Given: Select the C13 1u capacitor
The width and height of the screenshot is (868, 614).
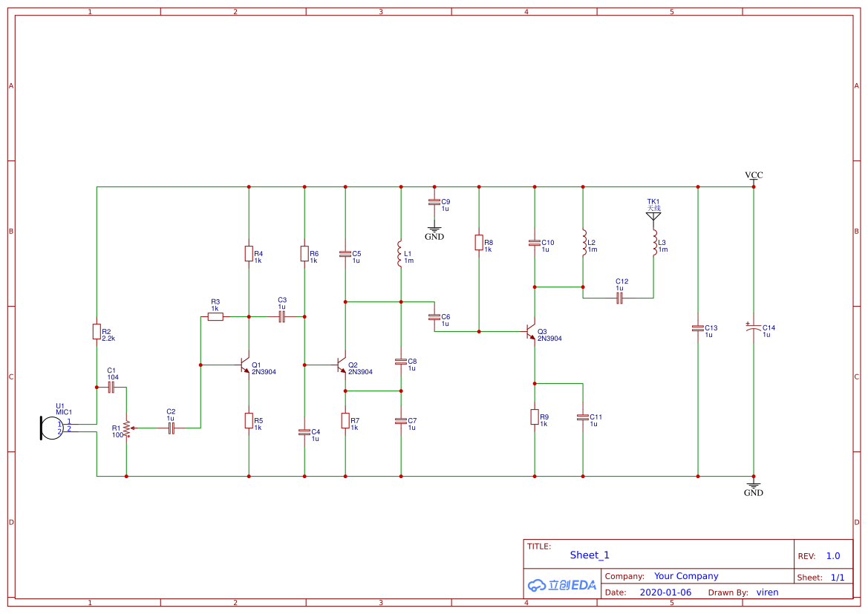Looking at the screenshot, I should [x=698, y=327].
